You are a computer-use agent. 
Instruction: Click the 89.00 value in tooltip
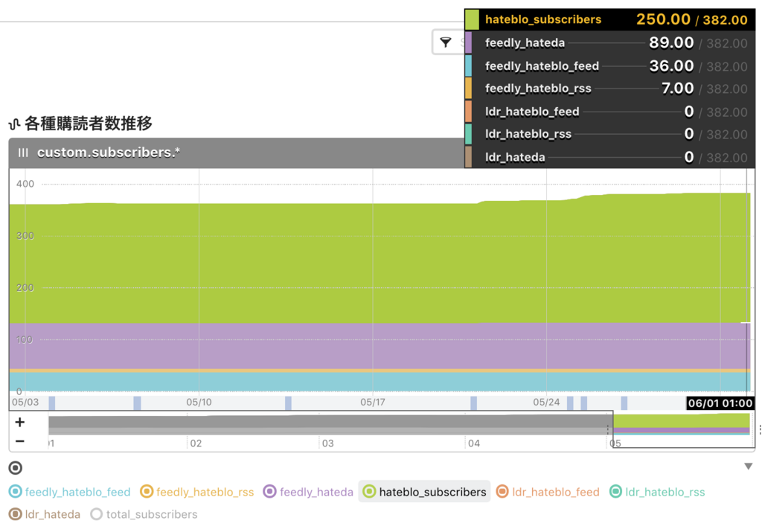[672, 42]
